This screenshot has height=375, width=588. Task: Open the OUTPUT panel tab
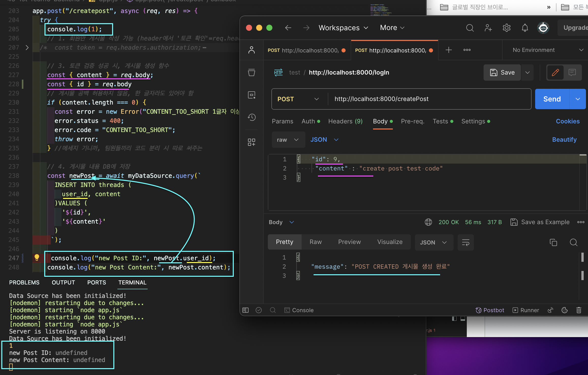[x=63, y=282]
